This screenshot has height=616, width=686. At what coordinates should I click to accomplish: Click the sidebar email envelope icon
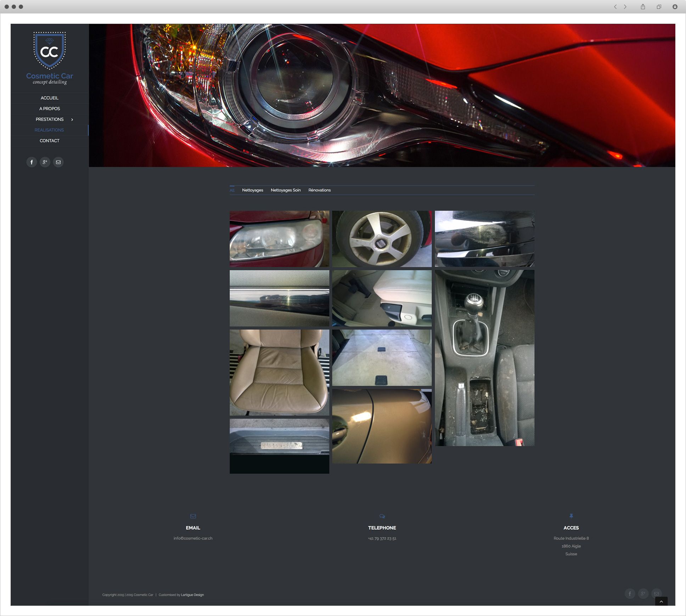(58, 162)
